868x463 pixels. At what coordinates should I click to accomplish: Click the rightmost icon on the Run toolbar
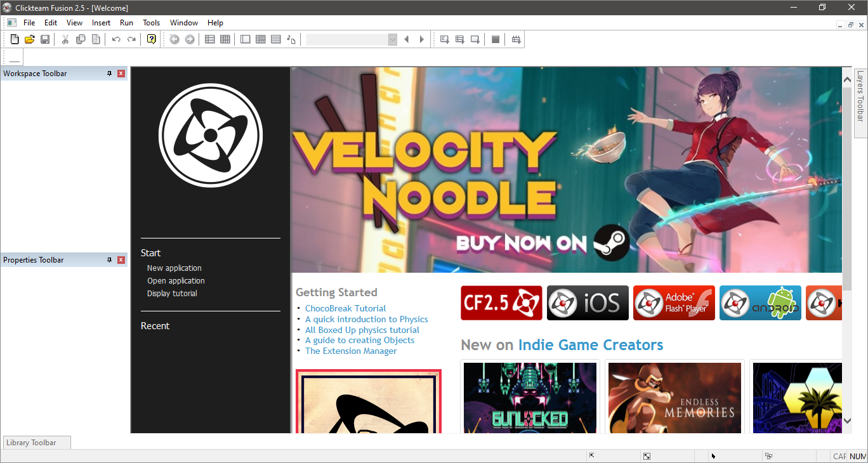(516, 39)
